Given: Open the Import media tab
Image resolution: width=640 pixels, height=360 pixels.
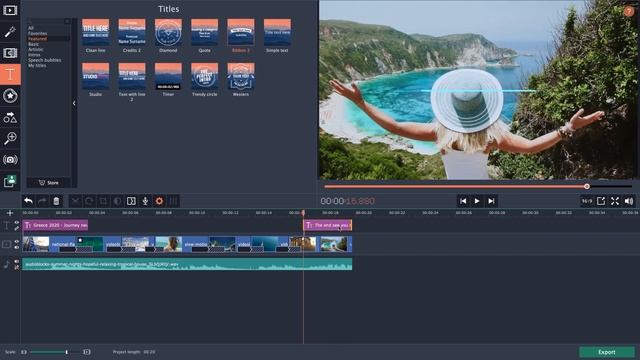Looking at the screenshot, I should pos(10,10).
